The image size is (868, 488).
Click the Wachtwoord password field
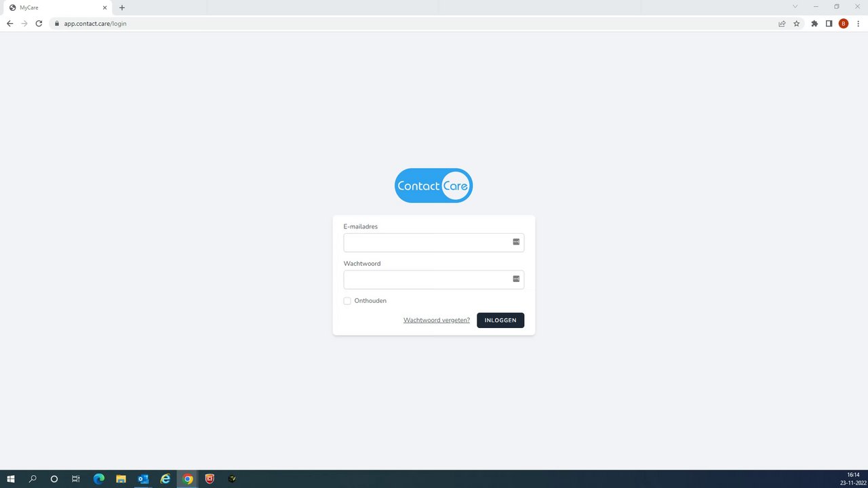(x=433, y=279)
